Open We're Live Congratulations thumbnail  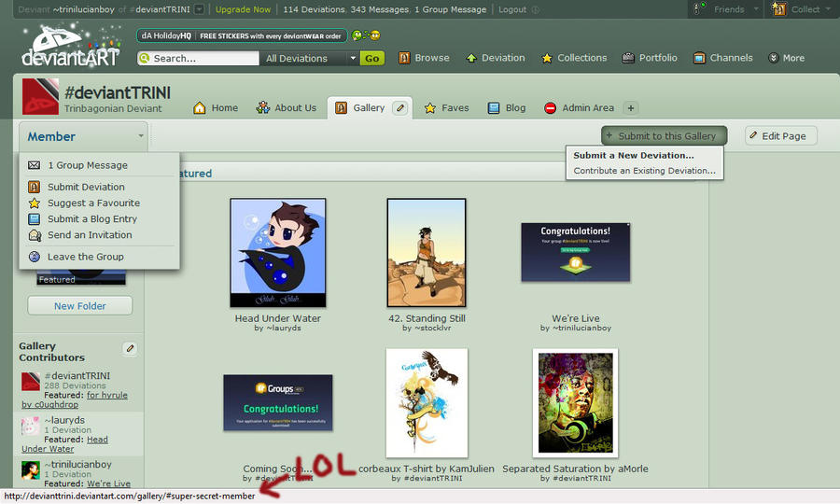575,252
